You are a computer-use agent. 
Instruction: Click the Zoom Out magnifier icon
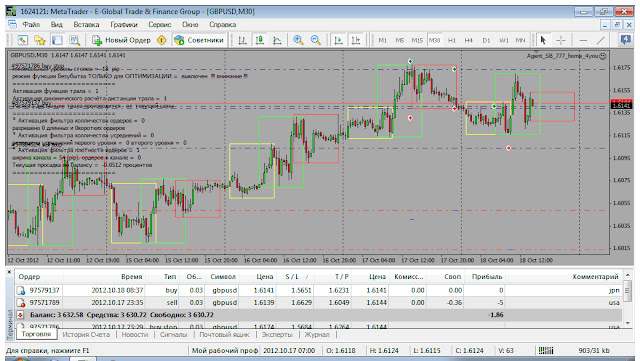316,40
